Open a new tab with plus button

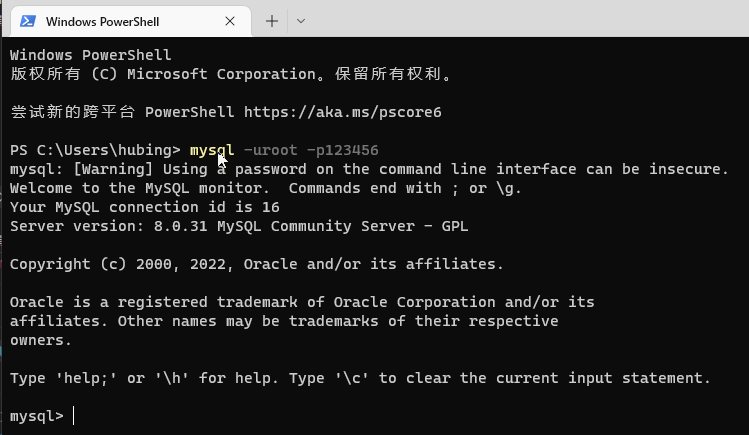(271, 21)
